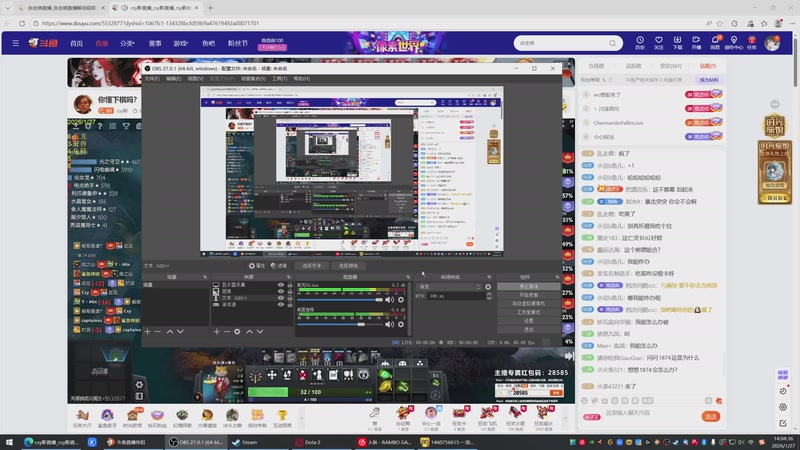Click 停止推流 stop streaming button
This screenshot has width=800, height=450.
(529, 287)
